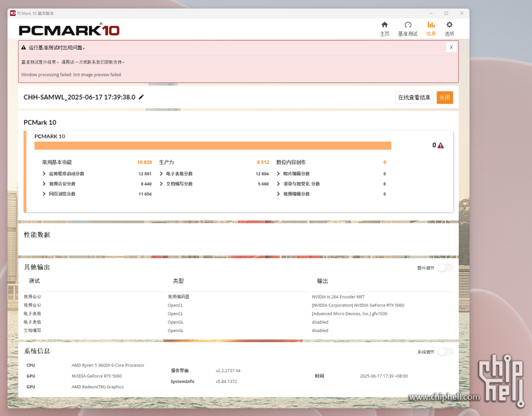Click the SystemInfo version v5.84.1372
Viewport: 532px width, 416px height.
(226, 381)
